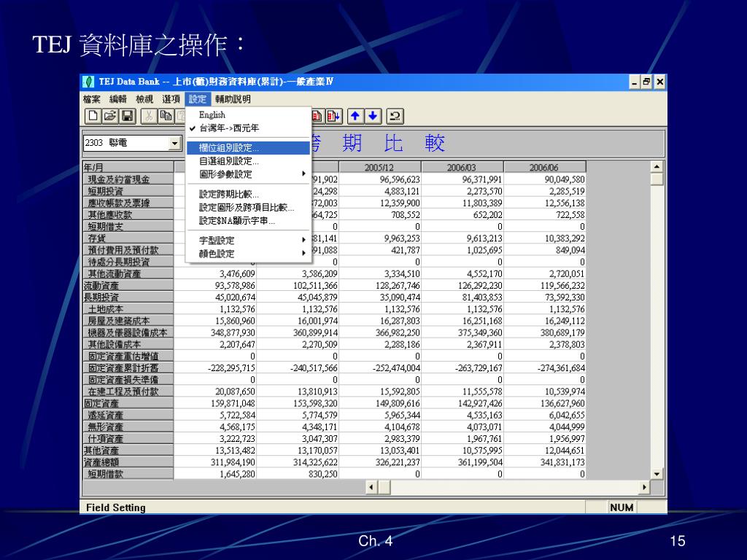Select the 機器及儀器設備成本 row header

click(x=128, y=332)
